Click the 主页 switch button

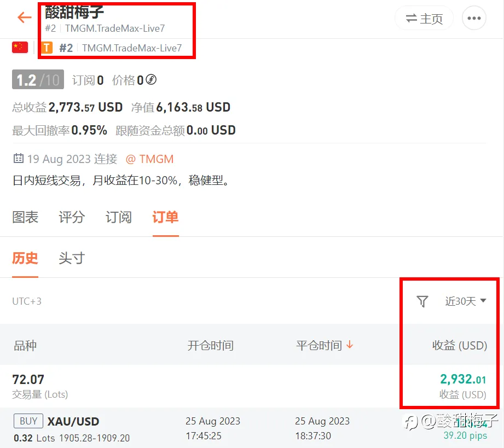pyautogui.click(x=424, y=18)
